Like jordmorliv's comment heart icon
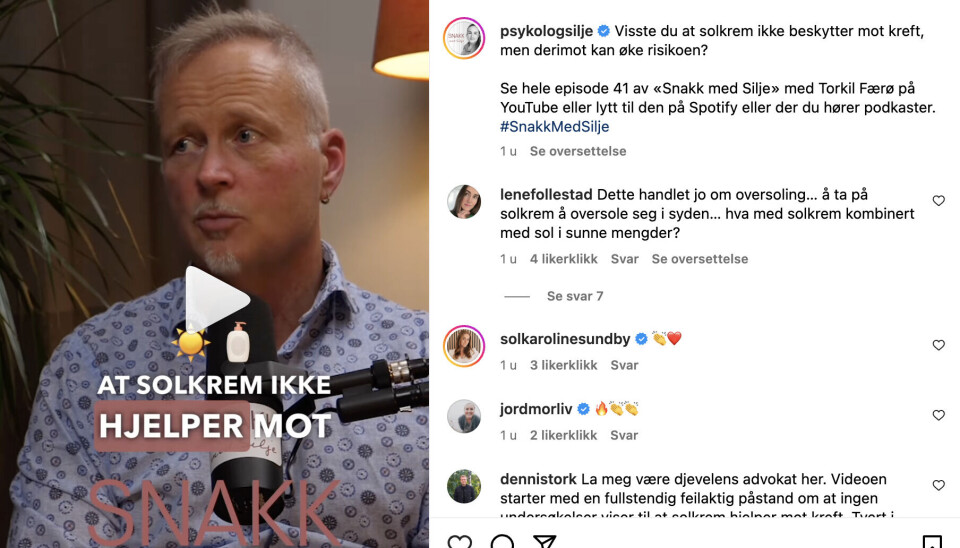 939,415
